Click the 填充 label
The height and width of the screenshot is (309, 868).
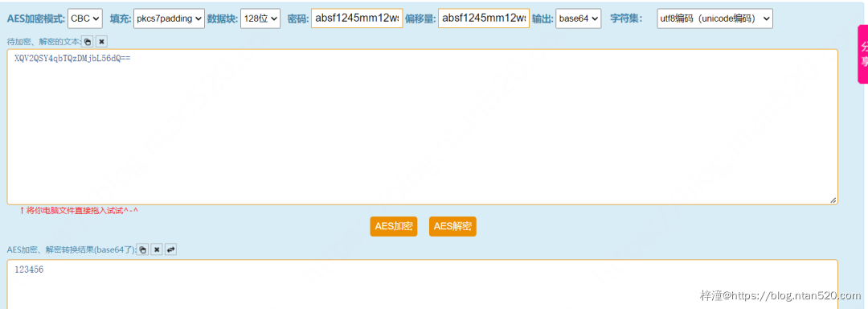120,19
